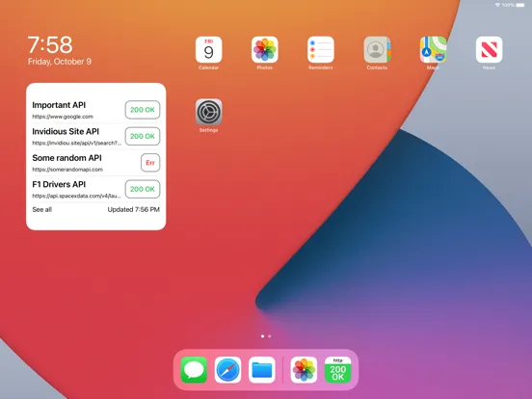
Task: Tap the 200 OK badge for Invidious Site API
Action: (143, 136)
